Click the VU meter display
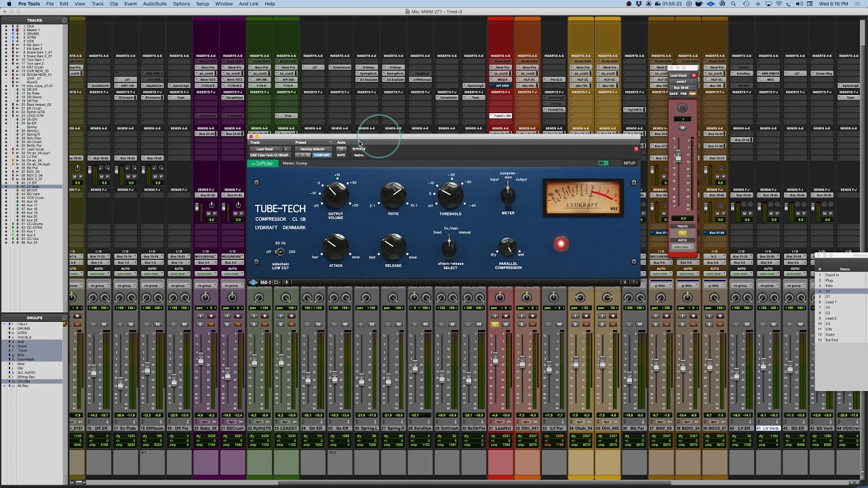 click(x=583, y=198)
